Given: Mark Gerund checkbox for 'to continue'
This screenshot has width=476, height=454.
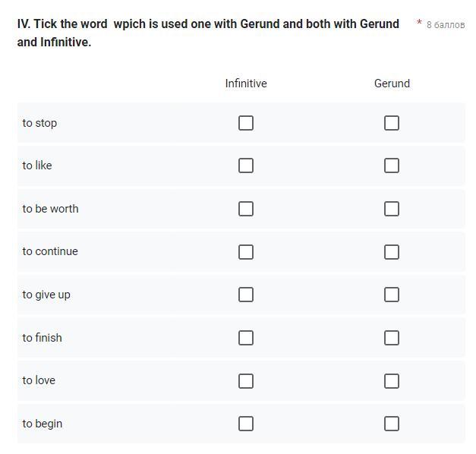Looking at the screenshot, I should [x=391, y=252].
